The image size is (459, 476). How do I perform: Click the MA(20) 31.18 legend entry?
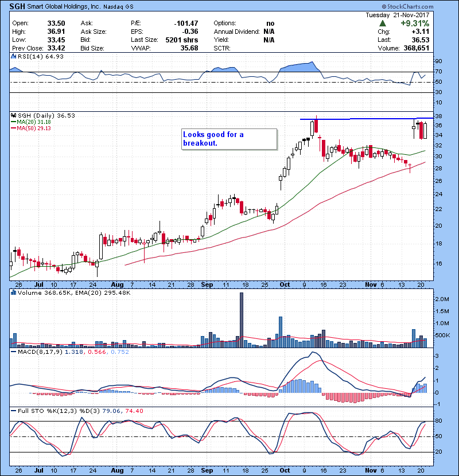31,122
